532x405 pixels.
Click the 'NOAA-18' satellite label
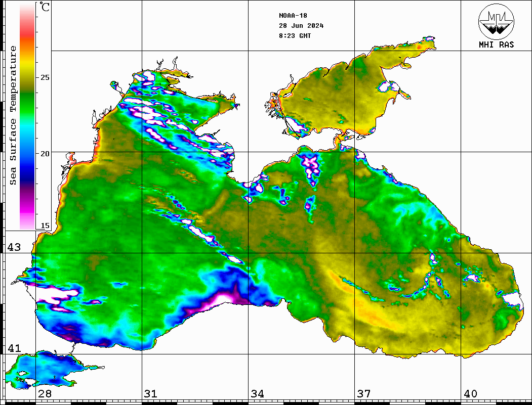click(x=293, y=16)
